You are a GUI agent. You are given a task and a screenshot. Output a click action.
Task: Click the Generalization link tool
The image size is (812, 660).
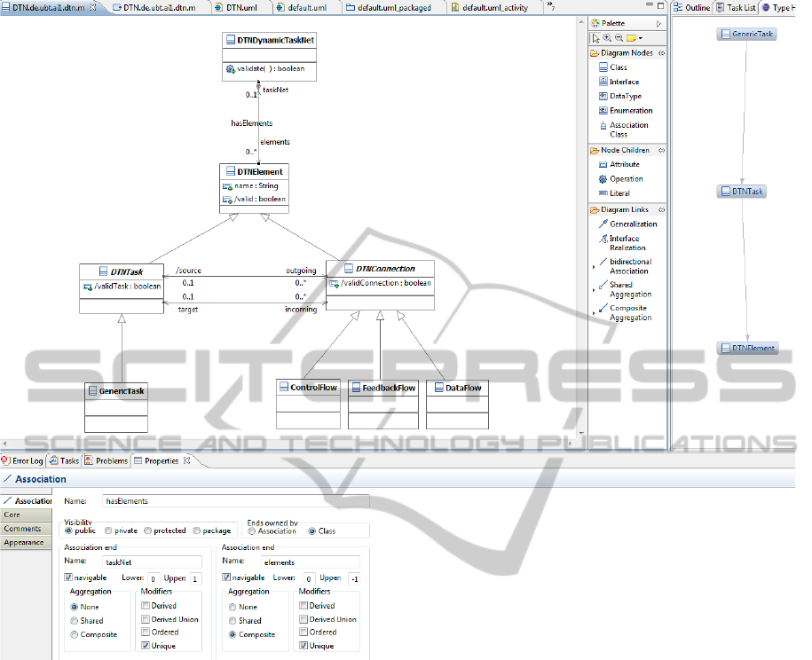click(x=632, y=224)
